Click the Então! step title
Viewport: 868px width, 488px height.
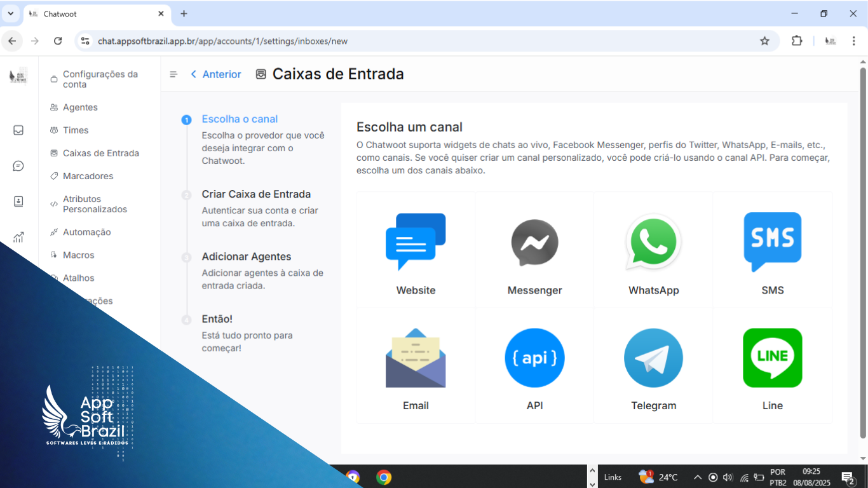[217, 319]
